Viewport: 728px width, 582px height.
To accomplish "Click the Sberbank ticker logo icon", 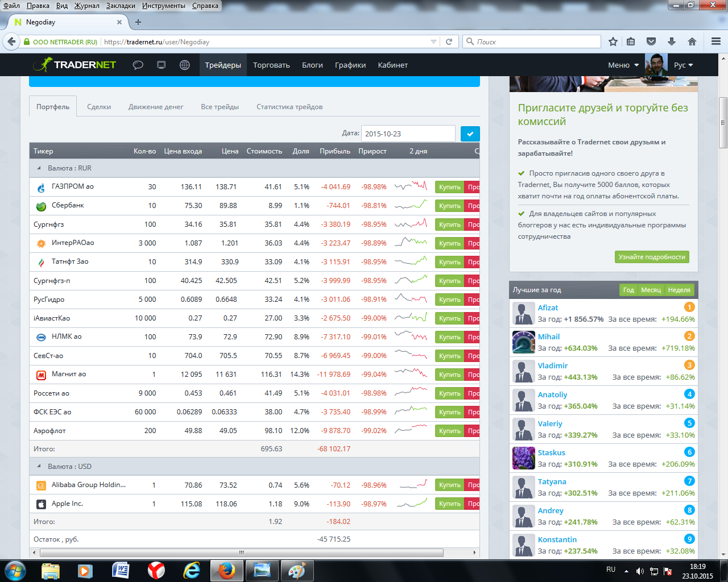I will click(x=41, y=206).
